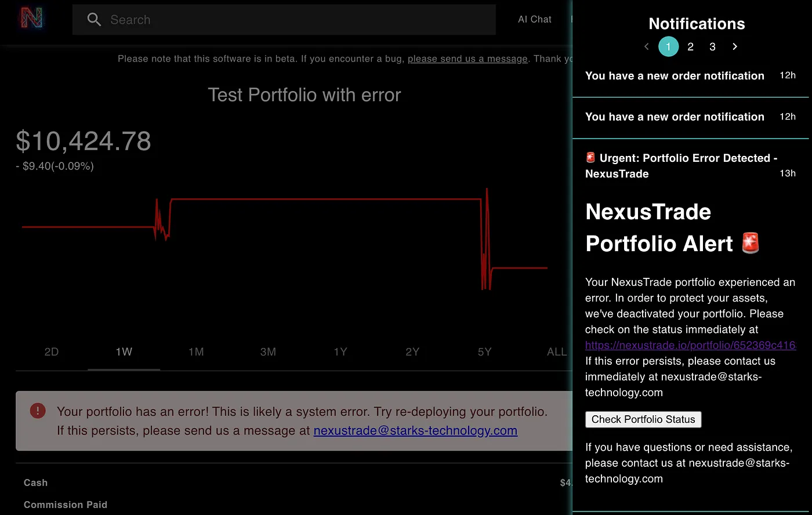Screen dimensions: 812x515
Task: Go to the previous notifications page
Action: pyautogui.click(x=647, y=46)
